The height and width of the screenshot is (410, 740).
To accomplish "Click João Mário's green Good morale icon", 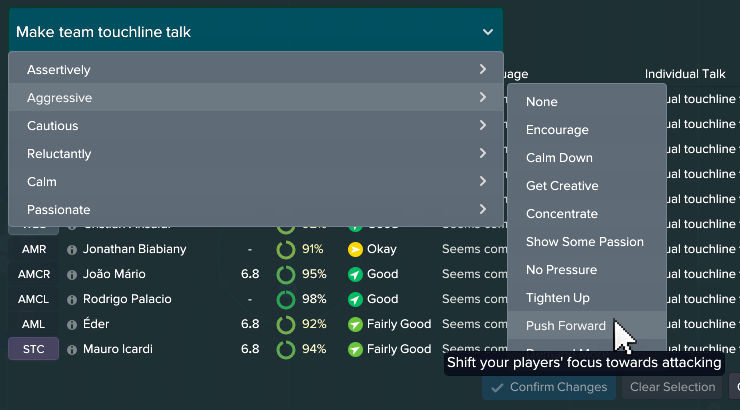I will (355, 274).
